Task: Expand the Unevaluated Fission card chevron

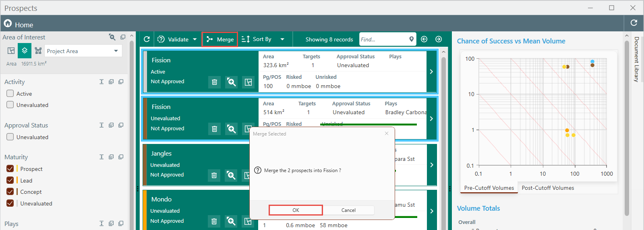Action: point(431,119)
